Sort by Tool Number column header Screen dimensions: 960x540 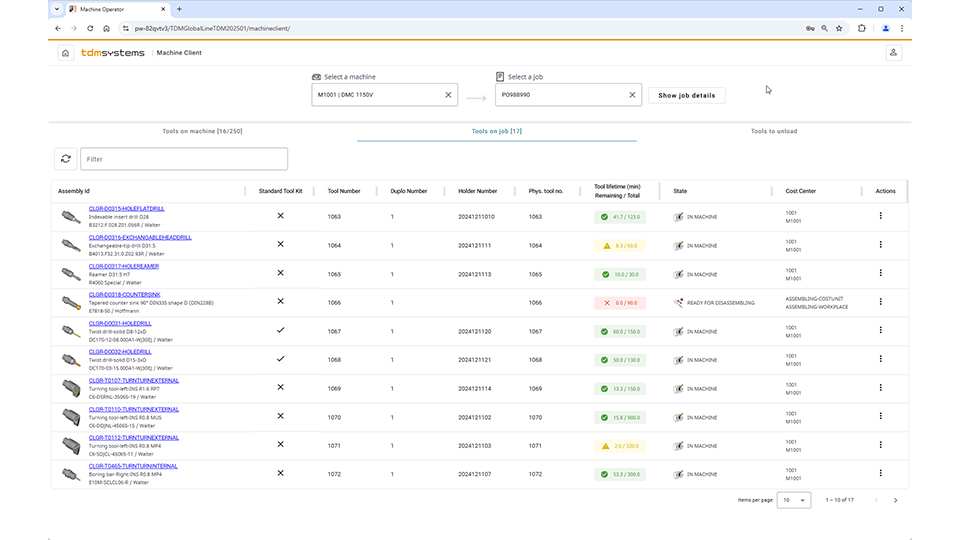[x=343, y=191]
